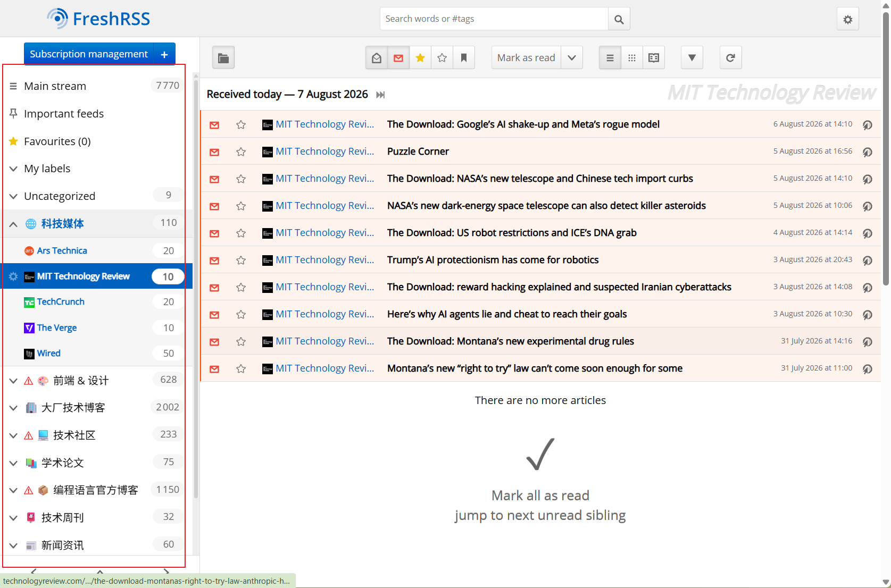Jump to next section via skip icon
891x588 pixels.
click(x=380, y=95)
